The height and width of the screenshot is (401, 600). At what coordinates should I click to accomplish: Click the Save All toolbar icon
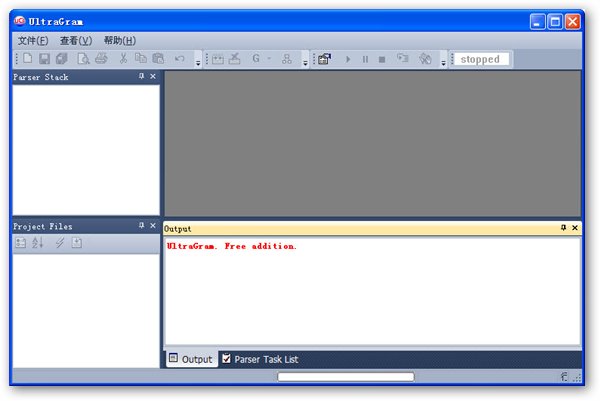62,59
